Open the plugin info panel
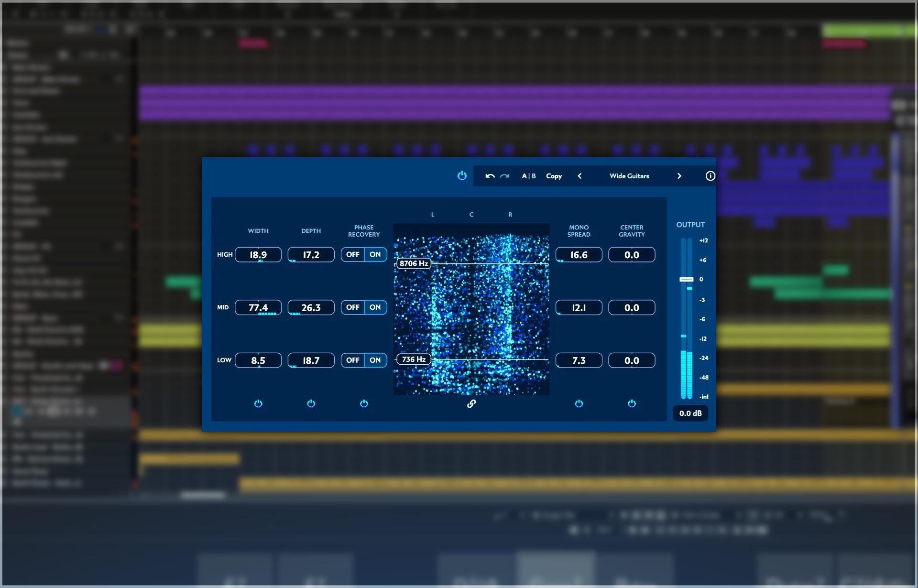 710,176
